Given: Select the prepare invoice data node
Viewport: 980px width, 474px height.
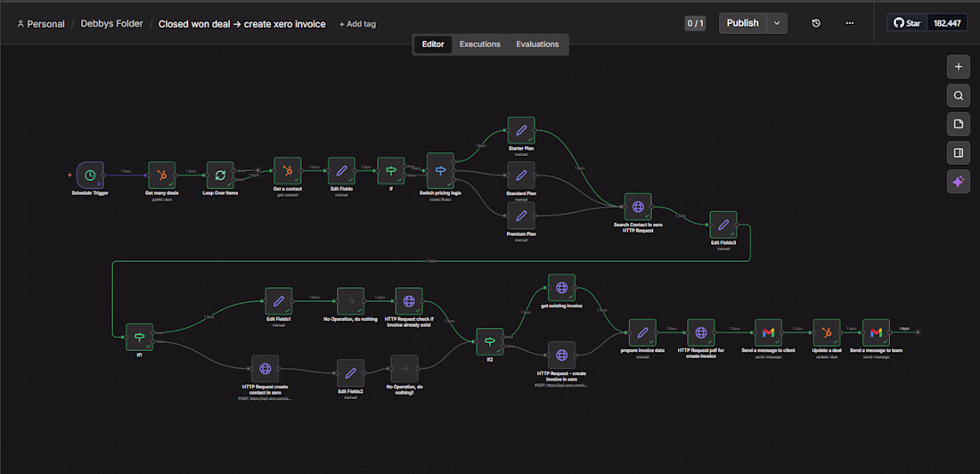Looking at the screenshot, I should tap(642, 332).
